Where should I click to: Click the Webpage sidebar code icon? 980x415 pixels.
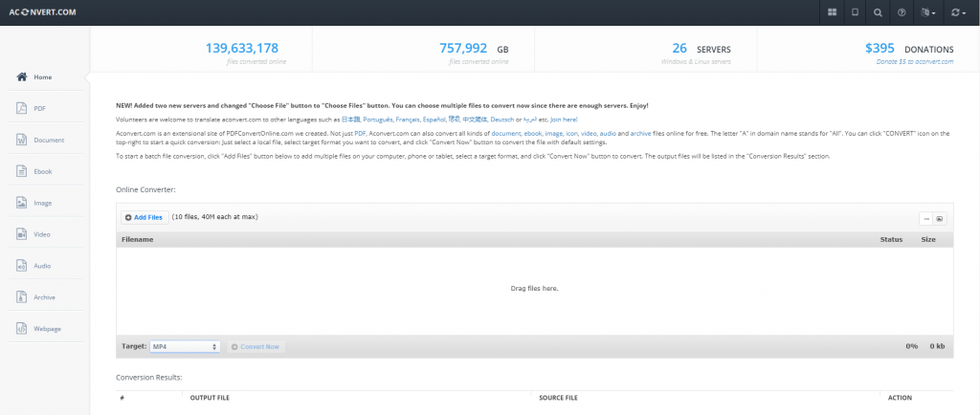22,328
